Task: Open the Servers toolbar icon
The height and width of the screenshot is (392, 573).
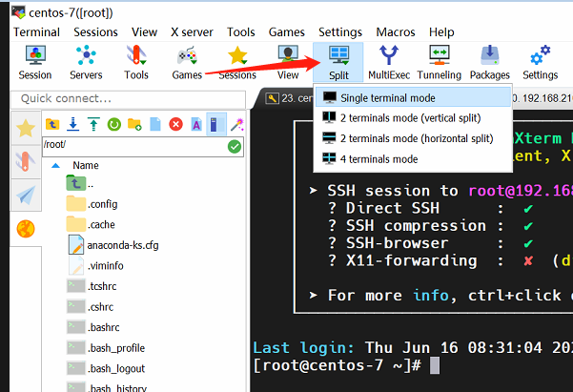Action: coord(86,62)
